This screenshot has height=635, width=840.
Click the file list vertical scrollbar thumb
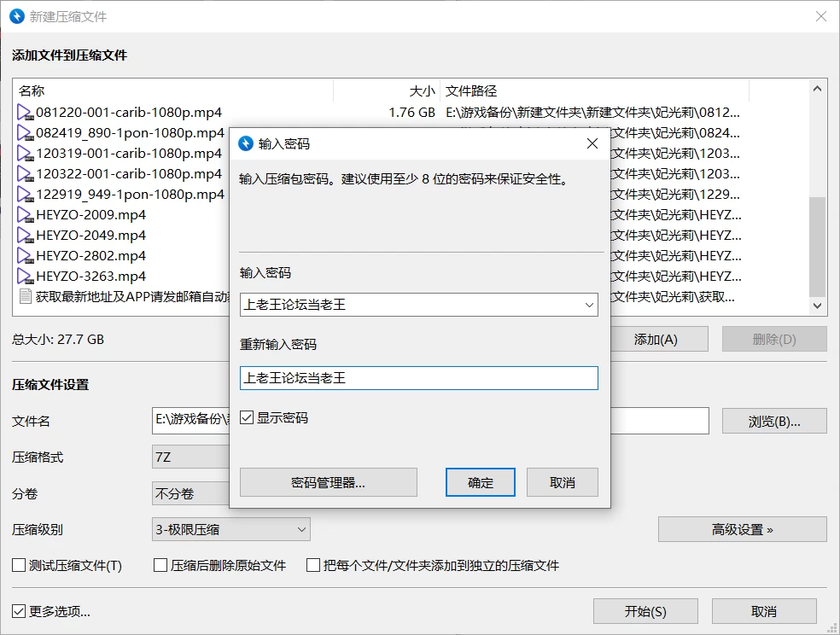(817, 247)
